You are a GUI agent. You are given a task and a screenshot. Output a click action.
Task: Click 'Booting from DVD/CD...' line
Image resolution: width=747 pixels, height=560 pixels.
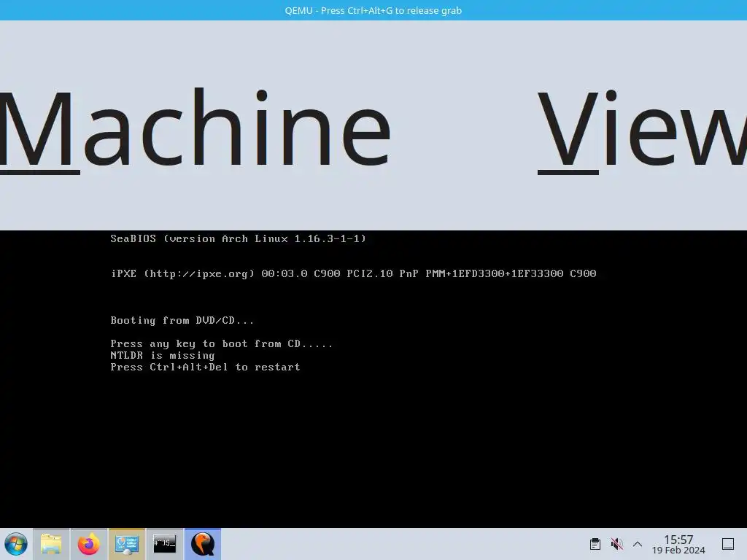182,321
